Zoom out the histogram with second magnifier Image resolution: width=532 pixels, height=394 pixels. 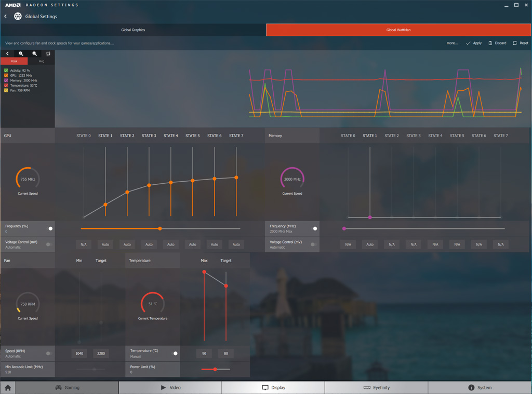34,53
